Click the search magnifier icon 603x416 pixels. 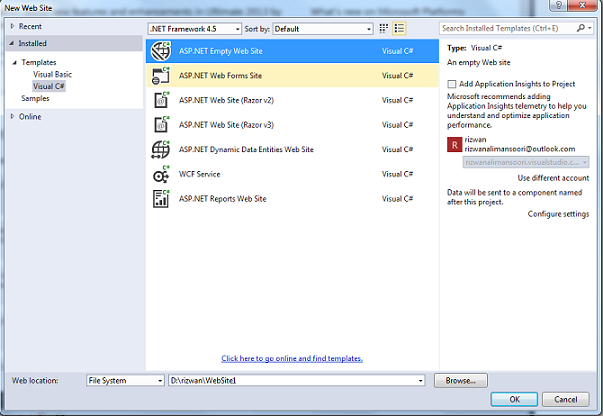click(x=581, y=28)
